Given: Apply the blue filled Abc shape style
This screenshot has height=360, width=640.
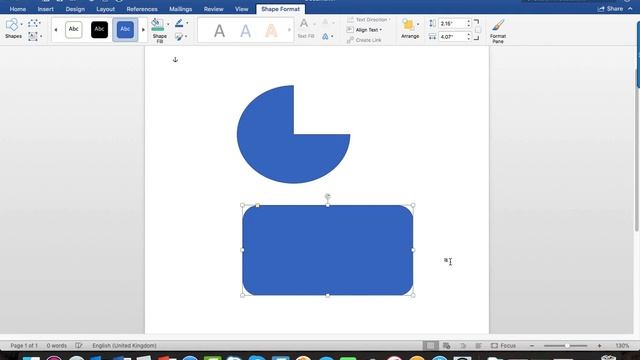Looking at the screenshot, I should [x=125, y=29].
